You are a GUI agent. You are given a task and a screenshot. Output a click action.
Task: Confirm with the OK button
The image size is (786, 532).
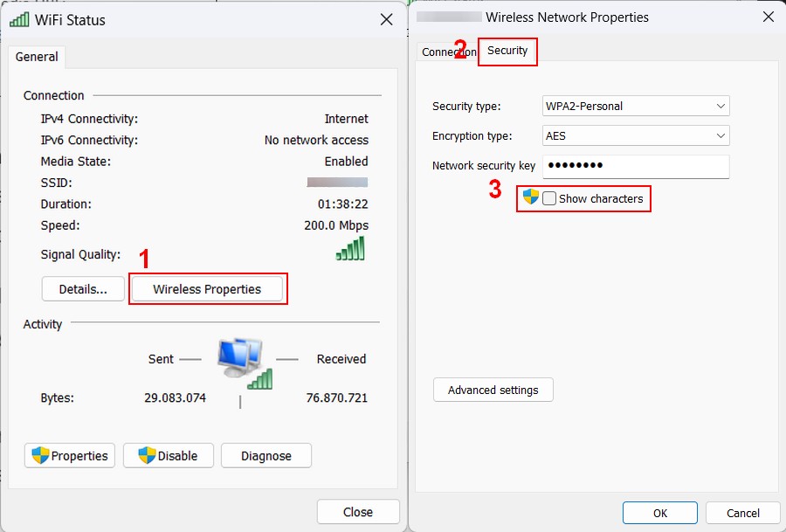[x=659, y=513]
